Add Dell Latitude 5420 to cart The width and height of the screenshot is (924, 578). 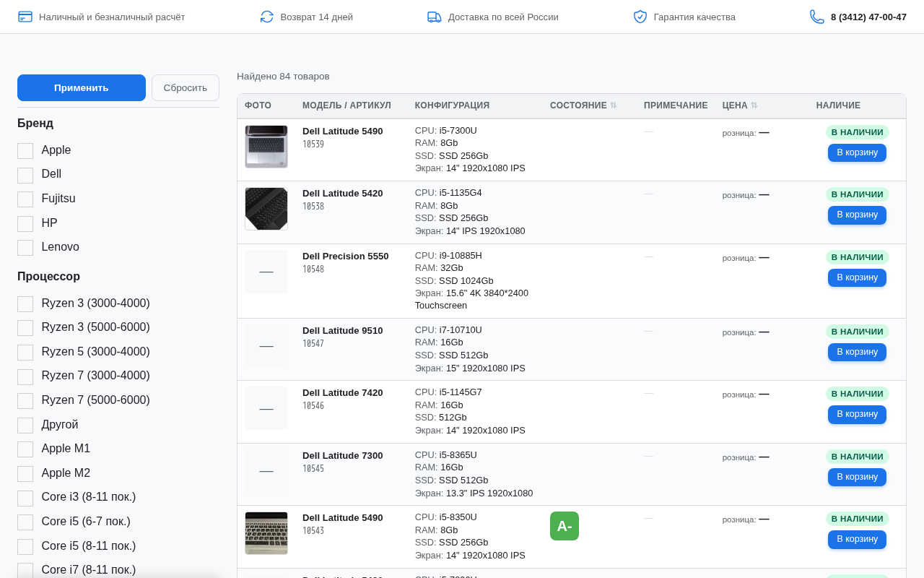click(857, 215)
